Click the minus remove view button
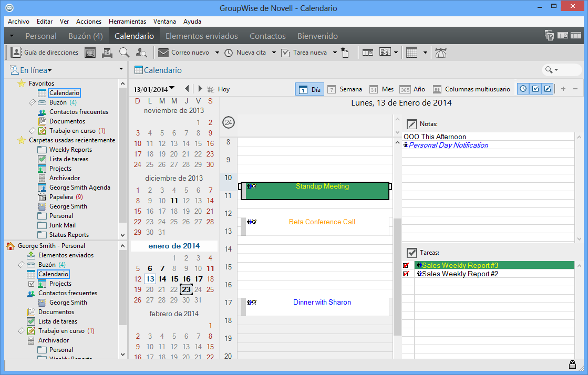This screenshot has width=588, height=375. click(x=575, y=89)
